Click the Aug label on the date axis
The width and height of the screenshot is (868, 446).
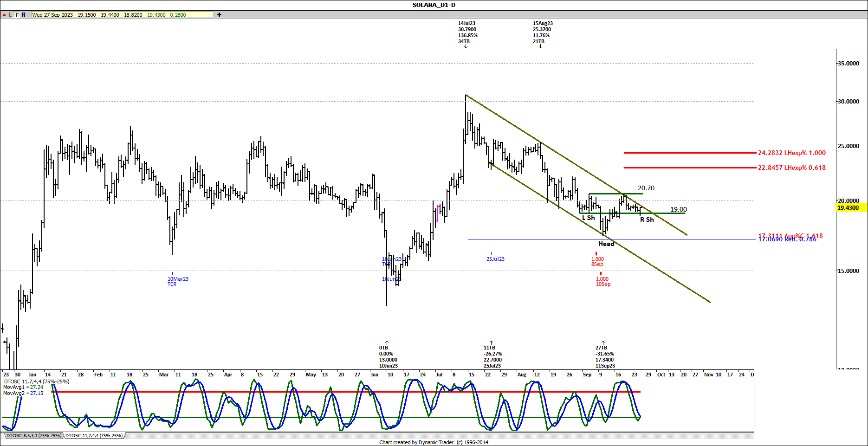click(522, 375)
